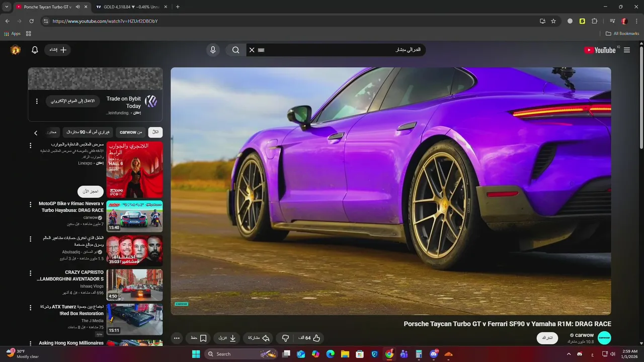Click the YouTube search magnifier button

click(235, 50)
